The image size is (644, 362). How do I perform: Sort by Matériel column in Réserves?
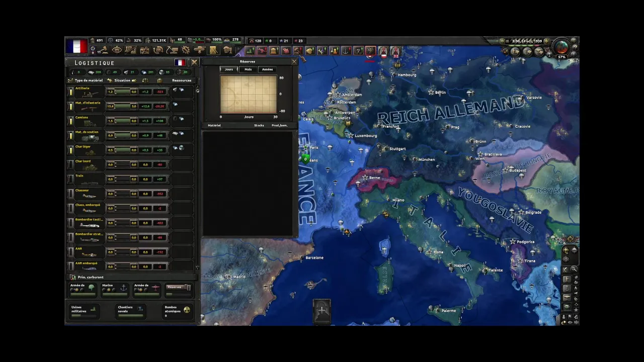click(x=214, y=125)
